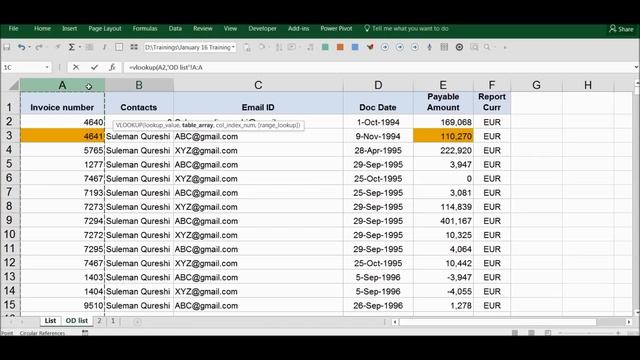Select column D header
The image size is (640, 360).
(378, 85)
